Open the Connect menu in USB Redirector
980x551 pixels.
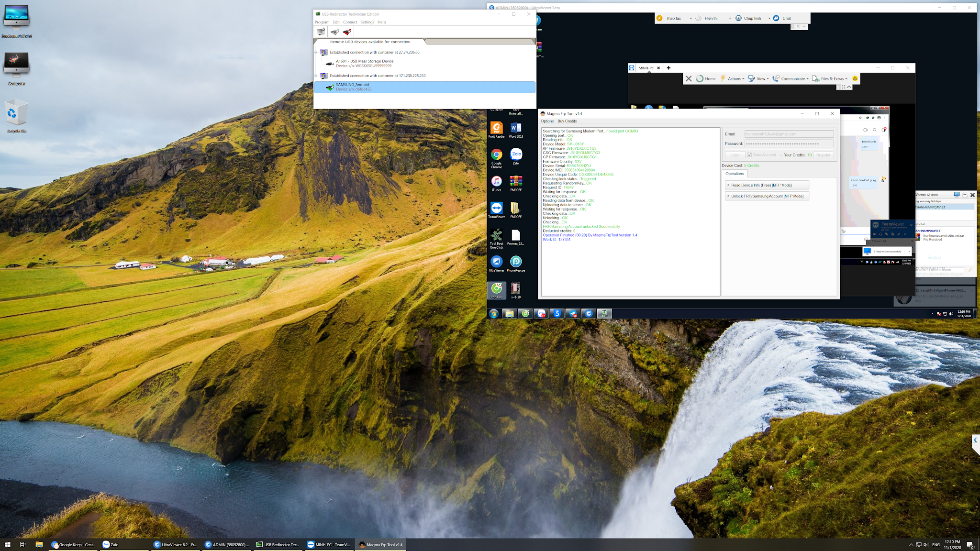click(350, 22)
